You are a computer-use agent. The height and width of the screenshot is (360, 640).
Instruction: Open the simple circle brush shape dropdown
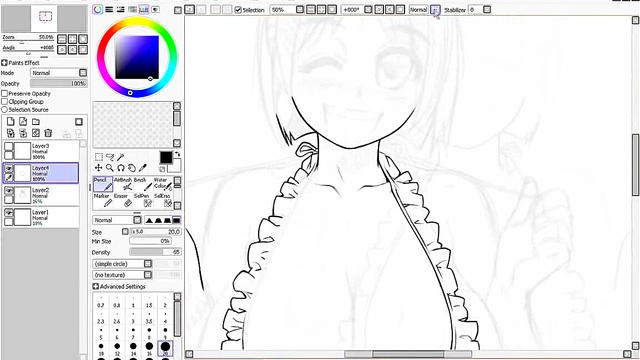click(148, 264)
